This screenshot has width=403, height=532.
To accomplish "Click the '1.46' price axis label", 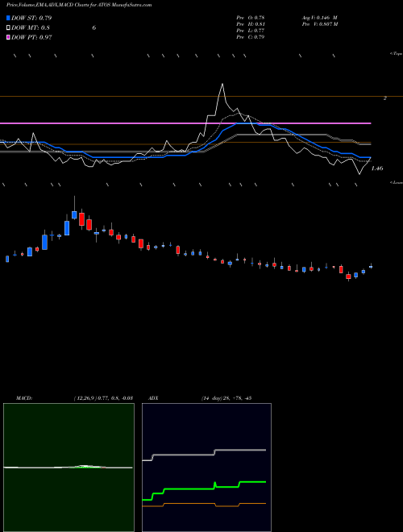I will [x=377, y=168].
